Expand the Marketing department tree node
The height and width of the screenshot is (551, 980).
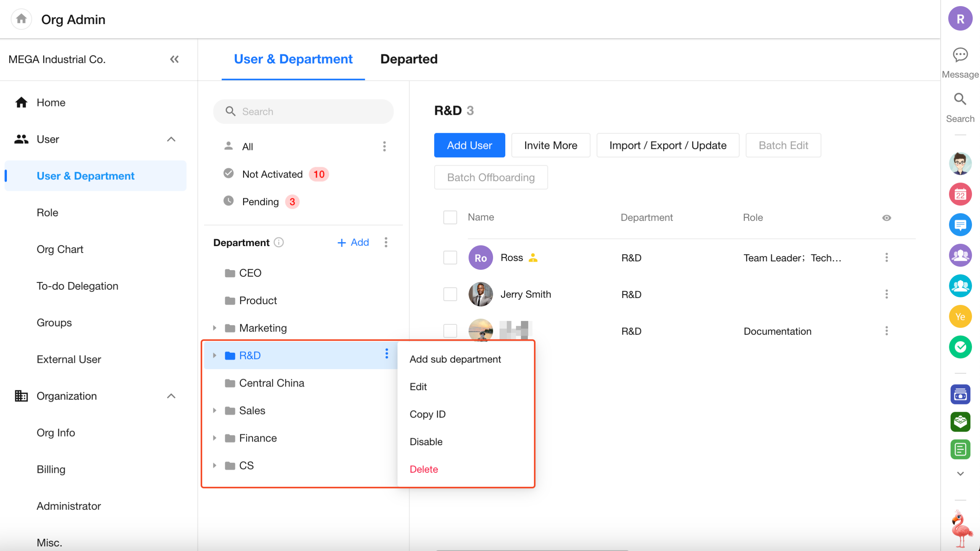click(x=215, y=328)
